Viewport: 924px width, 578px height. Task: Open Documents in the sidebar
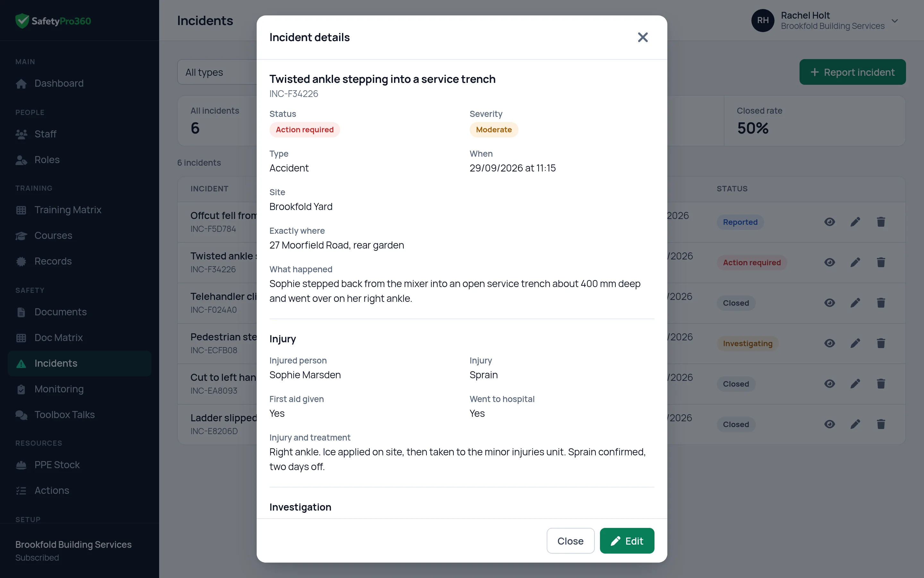click(80, 312)
